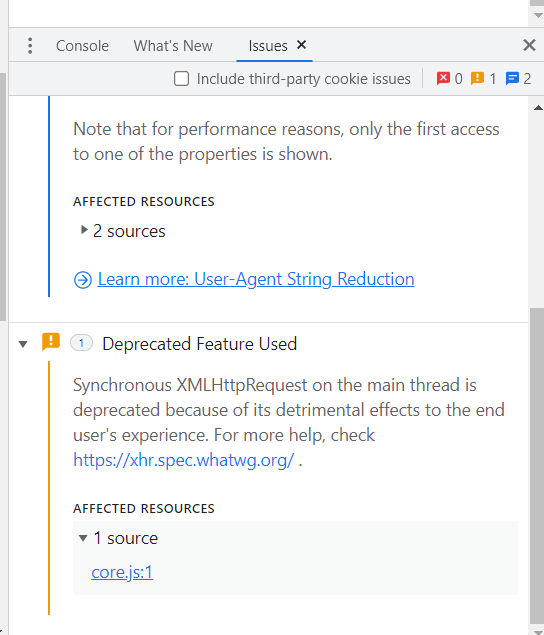Collapse the Deprecated Feature Used issue
This screenshot has height=635, width=544.
pos(23,344)
